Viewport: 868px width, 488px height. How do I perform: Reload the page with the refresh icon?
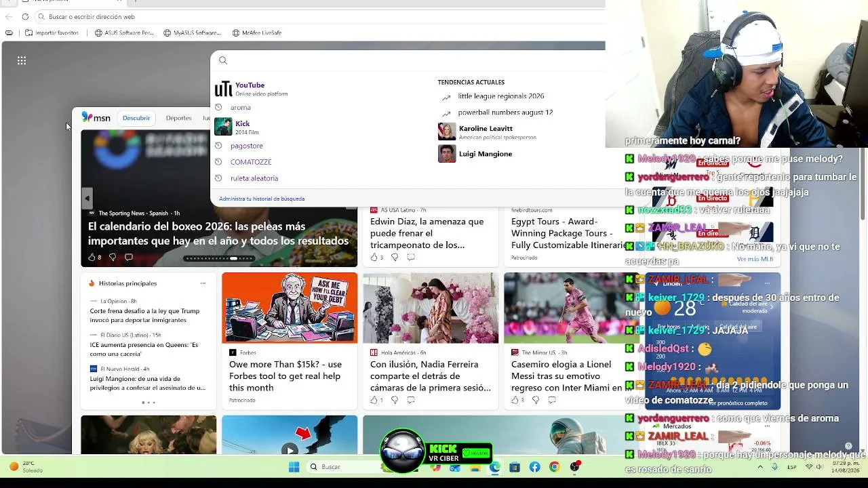coord(25,16)
